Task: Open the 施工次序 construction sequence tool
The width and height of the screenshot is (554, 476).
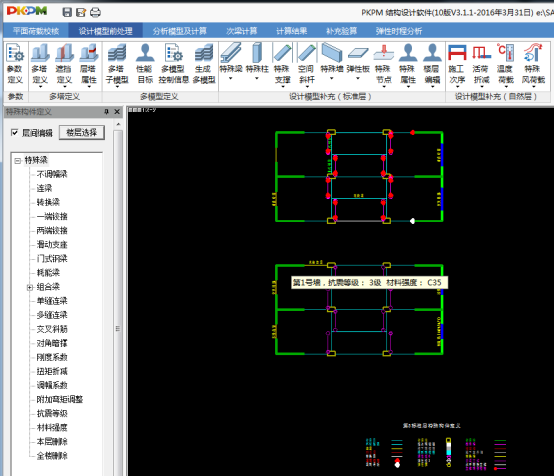Action: pos(457,64)
